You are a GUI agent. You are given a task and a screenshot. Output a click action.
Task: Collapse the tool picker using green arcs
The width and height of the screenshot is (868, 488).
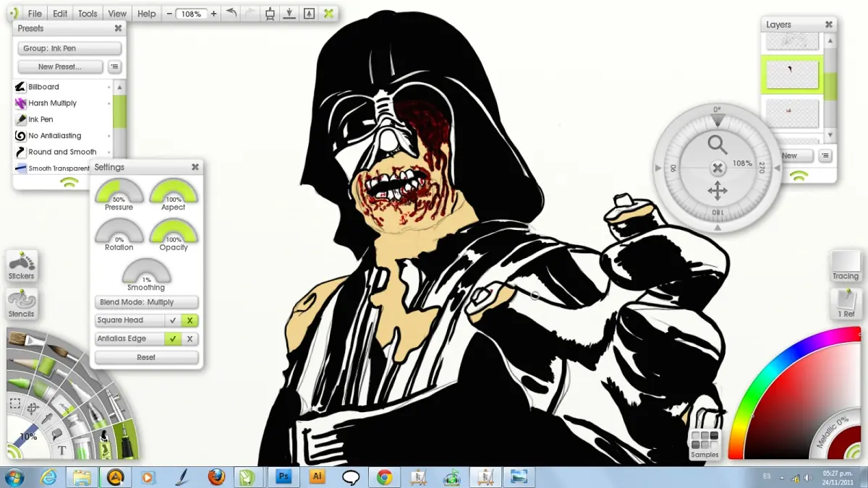tap(13, 452)
